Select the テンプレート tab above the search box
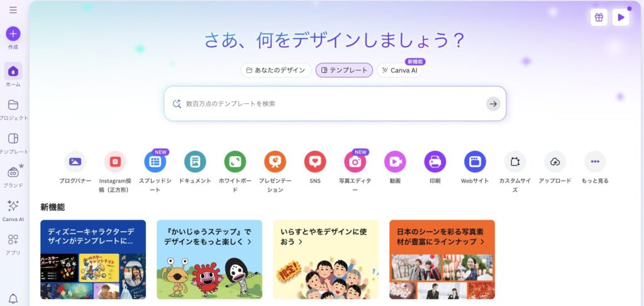The width and height of the screenshot is (644, 306). (x=344, y=71)
